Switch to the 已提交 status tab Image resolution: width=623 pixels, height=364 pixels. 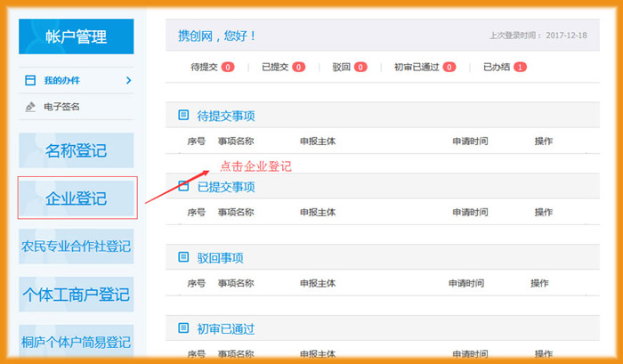click(276, 67)
